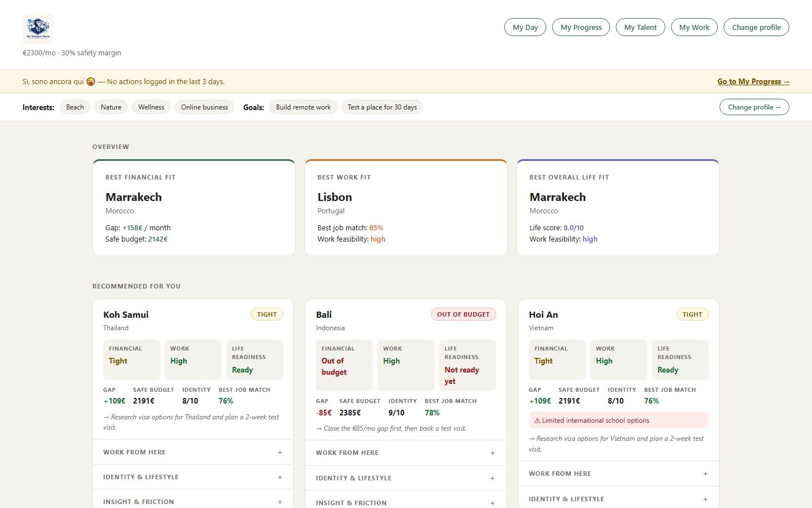This screenshot has width=812, height=508.
Task: Click the 78% best job match on Bali
Action: (433, 413)
